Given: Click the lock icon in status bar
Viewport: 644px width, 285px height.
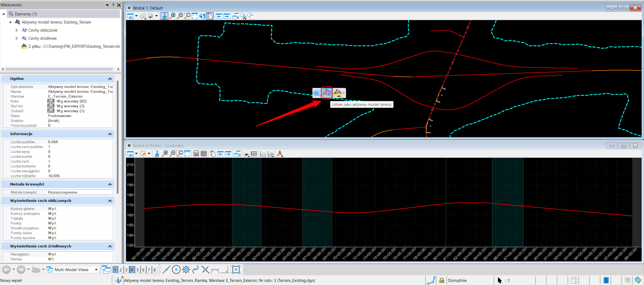Looking at the screenshot, I should tap(442, 280).
